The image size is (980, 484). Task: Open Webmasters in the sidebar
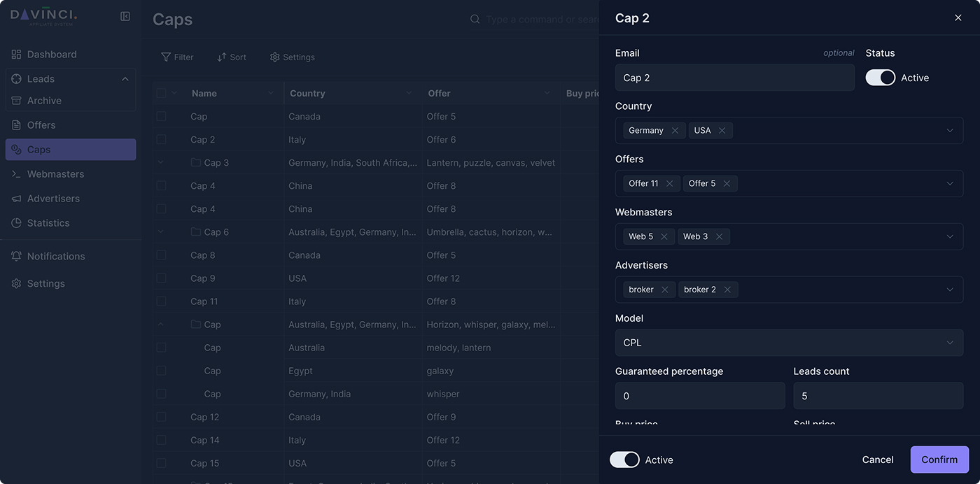55,174
